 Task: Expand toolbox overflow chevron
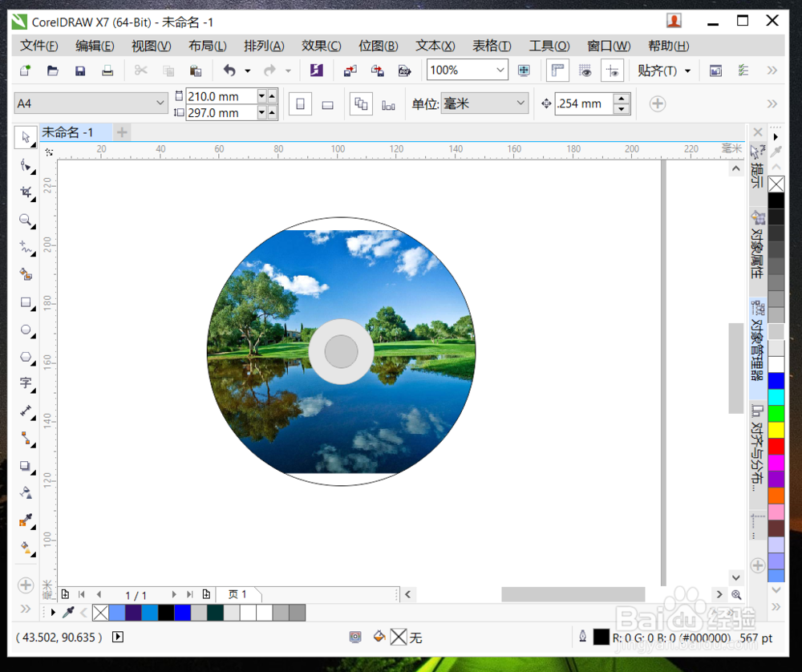(26, 609)
